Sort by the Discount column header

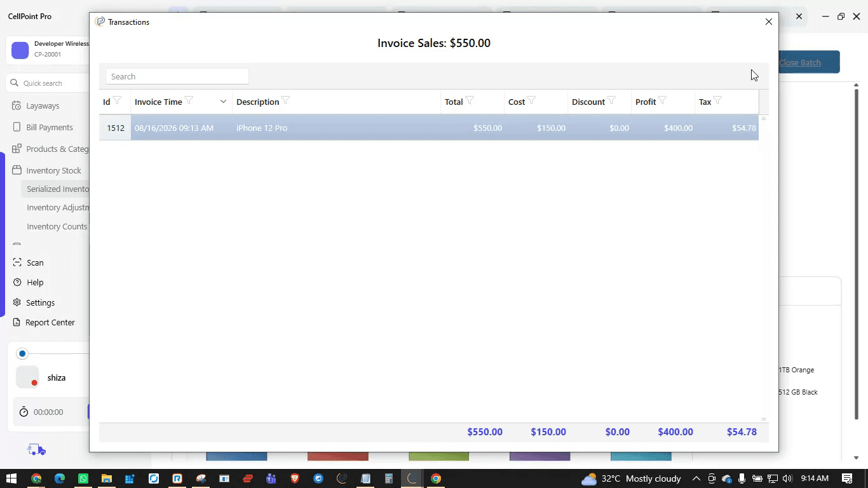[x=588, y=102]
